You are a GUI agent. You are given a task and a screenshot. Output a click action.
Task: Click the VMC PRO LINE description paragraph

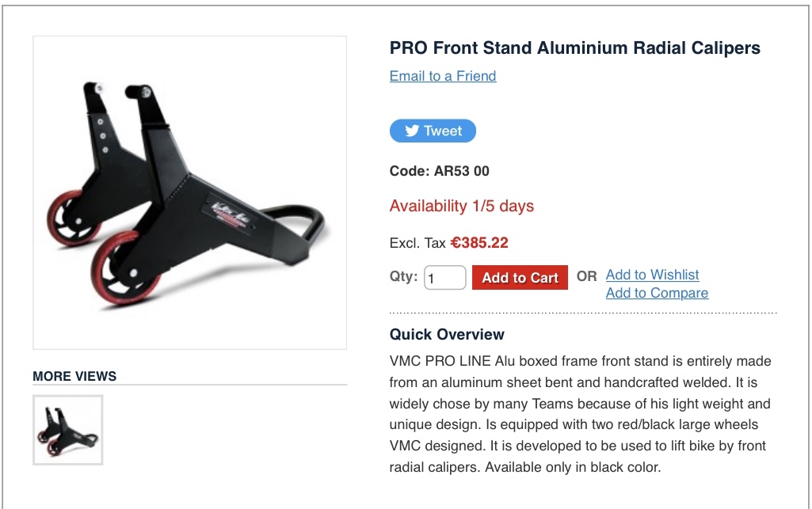click(x=580, y=414)
